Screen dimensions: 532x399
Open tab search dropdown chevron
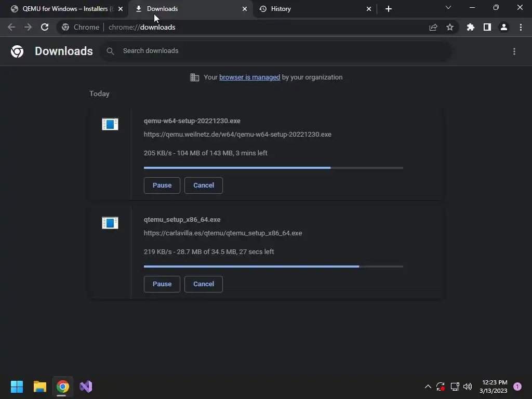click(448, 7)
